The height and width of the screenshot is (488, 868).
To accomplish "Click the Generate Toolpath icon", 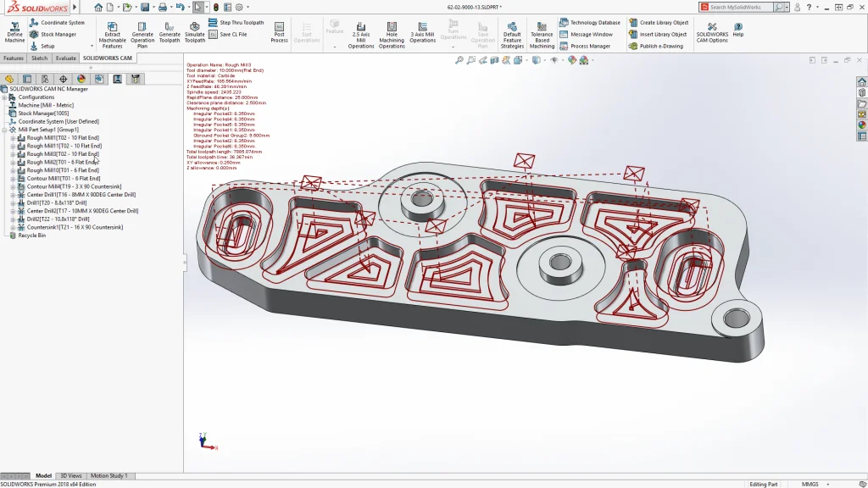I will pyautogui.click(x=169, y=29).
